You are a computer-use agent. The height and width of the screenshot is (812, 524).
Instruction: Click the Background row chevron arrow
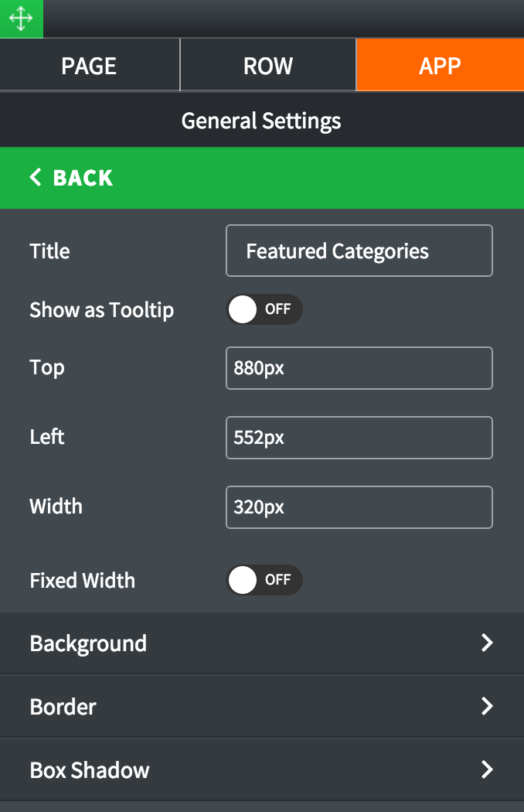(487, 643)
